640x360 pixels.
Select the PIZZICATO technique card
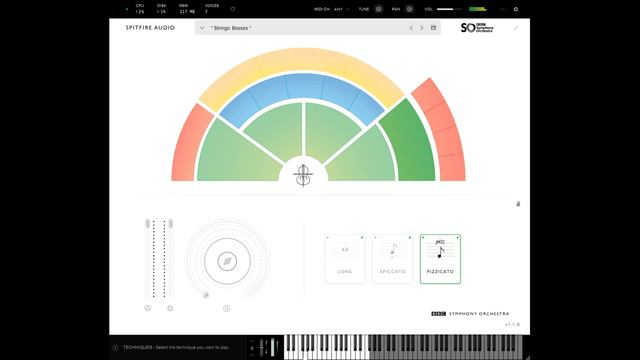440,259
